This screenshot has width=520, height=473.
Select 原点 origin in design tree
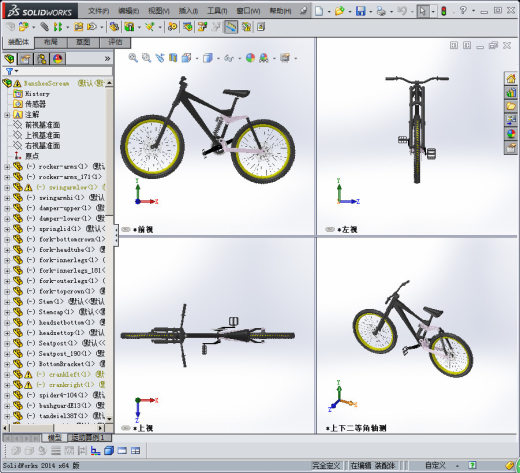pos(32,156)
